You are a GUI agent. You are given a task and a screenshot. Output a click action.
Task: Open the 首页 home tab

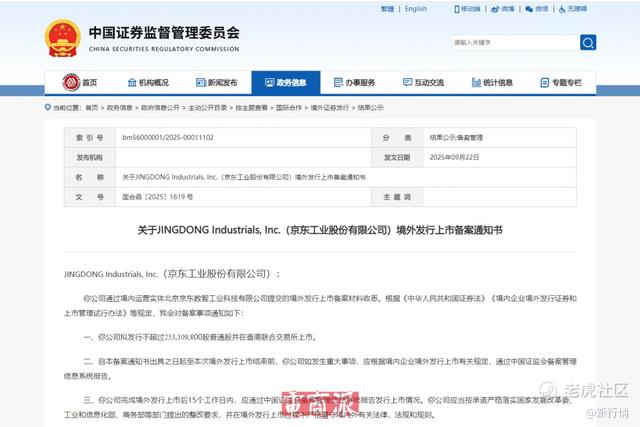[80, 82]
